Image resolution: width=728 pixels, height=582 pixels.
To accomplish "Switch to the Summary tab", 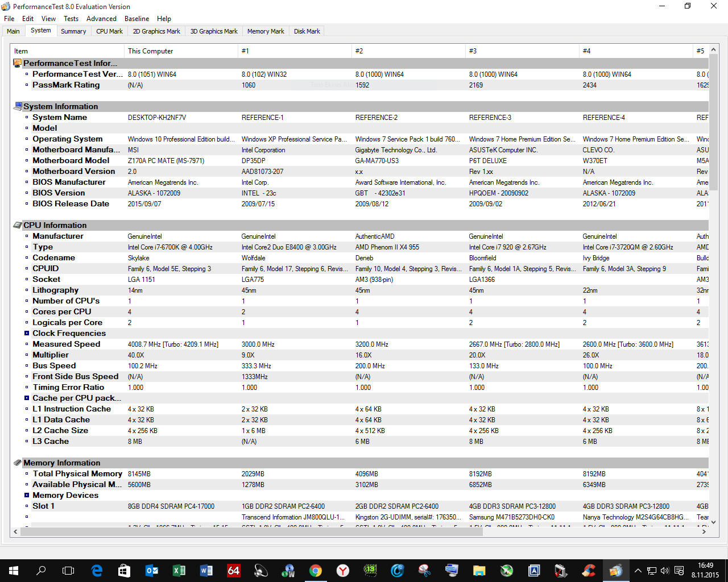I will (73, 31).
